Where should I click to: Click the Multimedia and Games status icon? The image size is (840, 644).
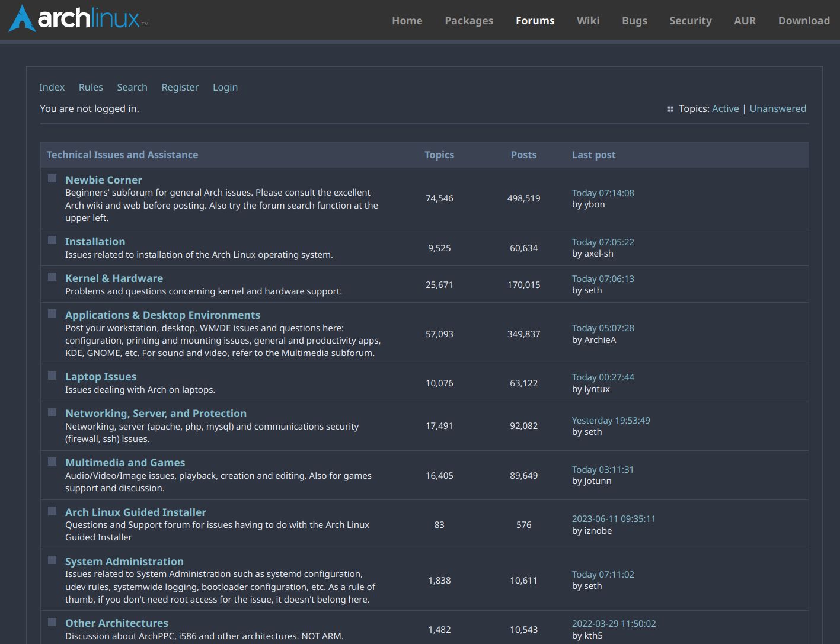click(52, 462)
